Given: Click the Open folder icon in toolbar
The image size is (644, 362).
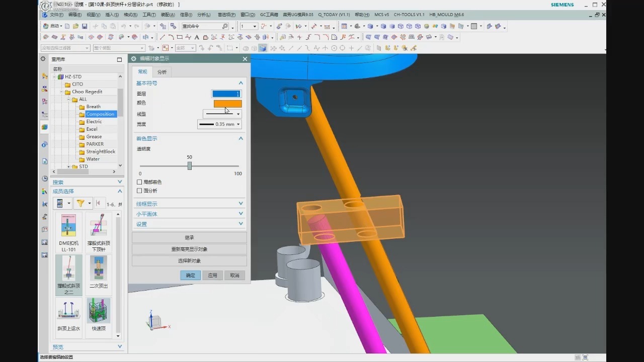Looking at the screenshot, I should 75,26.
